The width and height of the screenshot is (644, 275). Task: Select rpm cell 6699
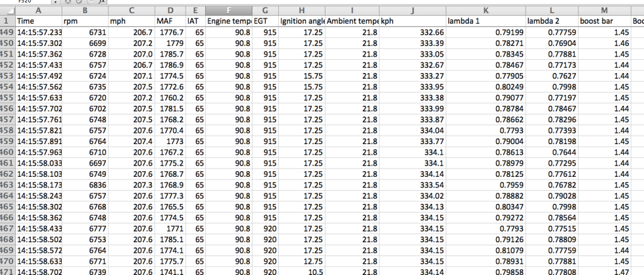click(86, 43)
